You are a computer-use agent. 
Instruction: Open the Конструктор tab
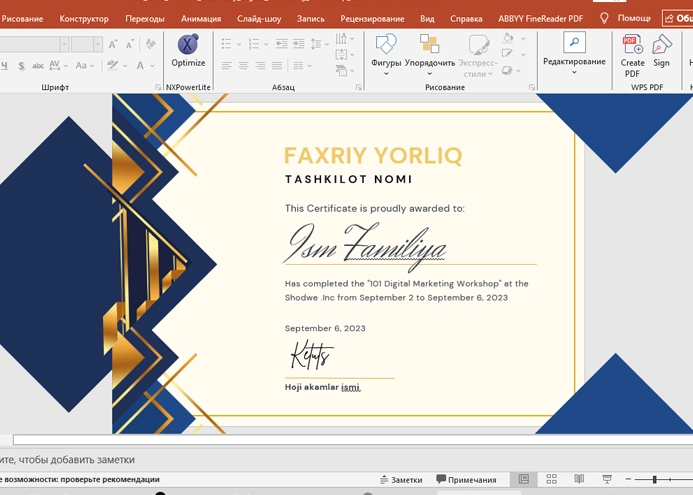tap(84, 19)
